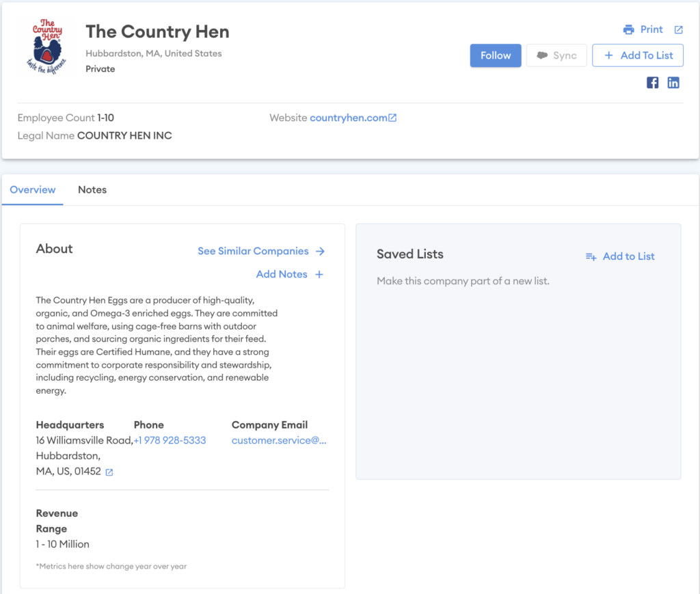Click the Salesforce cloud icon in Sync
This screenshot has width=700, height=594.
[x=542, y=55]
